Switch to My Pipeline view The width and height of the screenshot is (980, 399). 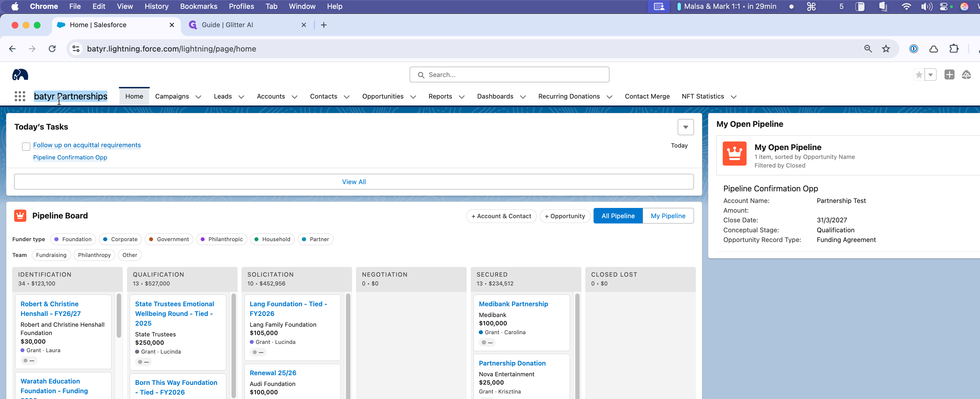pos(668,216)
